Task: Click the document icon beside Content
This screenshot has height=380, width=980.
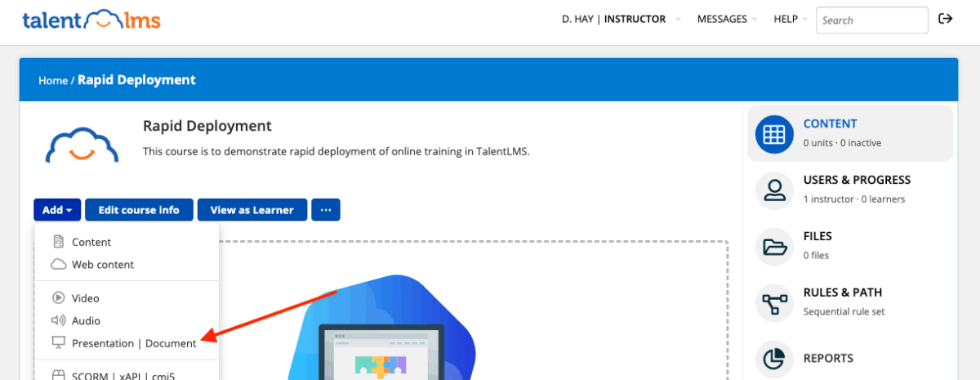Action: coord(58,242)
